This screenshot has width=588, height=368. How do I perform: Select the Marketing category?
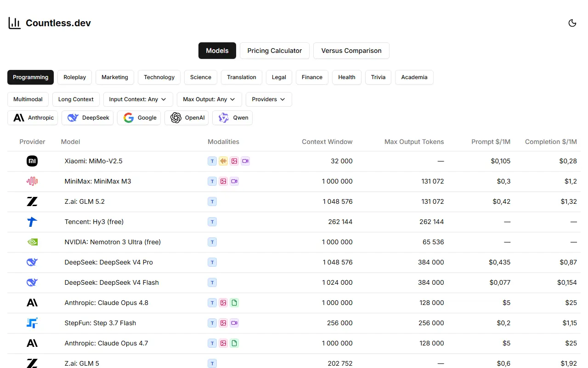pyautogui.click(x=115, y=77)
